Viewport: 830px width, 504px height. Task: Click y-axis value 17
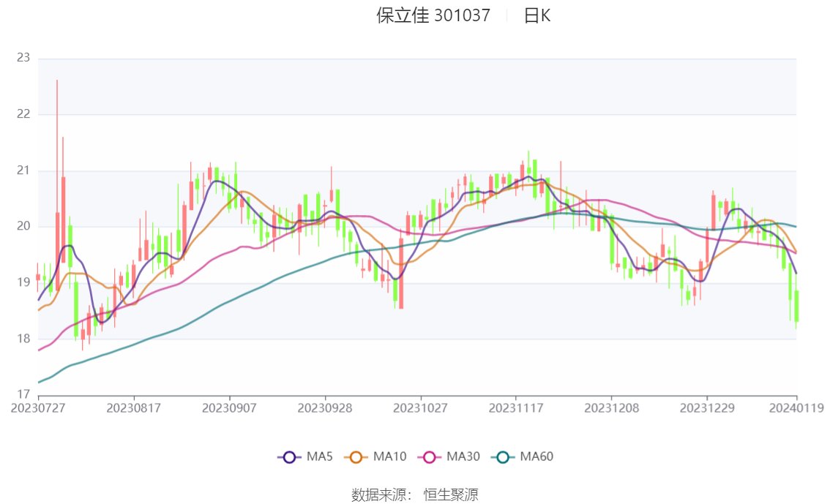[x=23, y=394]
